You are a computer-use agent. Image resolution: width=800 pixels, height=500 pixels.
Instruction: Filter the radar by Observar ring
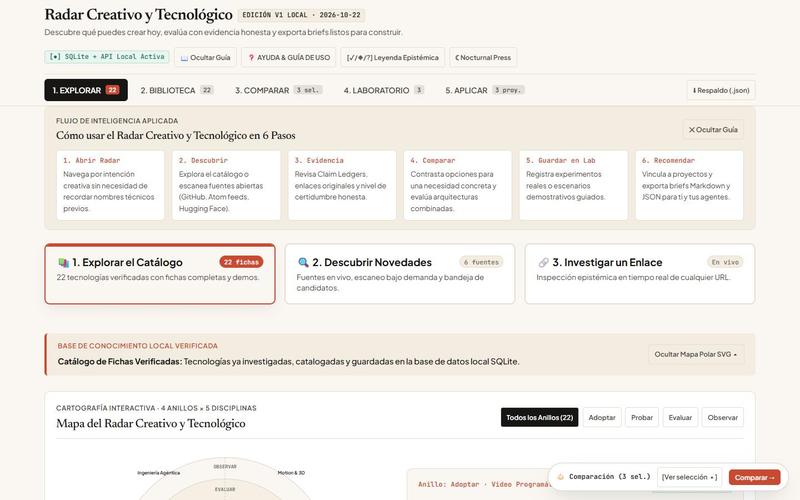722,417
